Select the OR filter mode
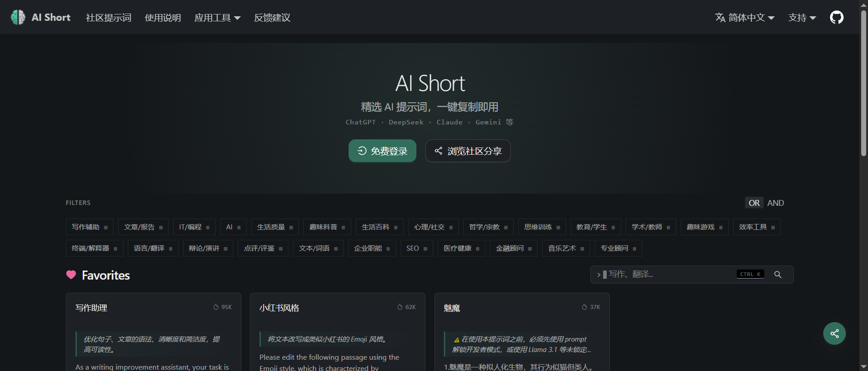 click(754, 203)
